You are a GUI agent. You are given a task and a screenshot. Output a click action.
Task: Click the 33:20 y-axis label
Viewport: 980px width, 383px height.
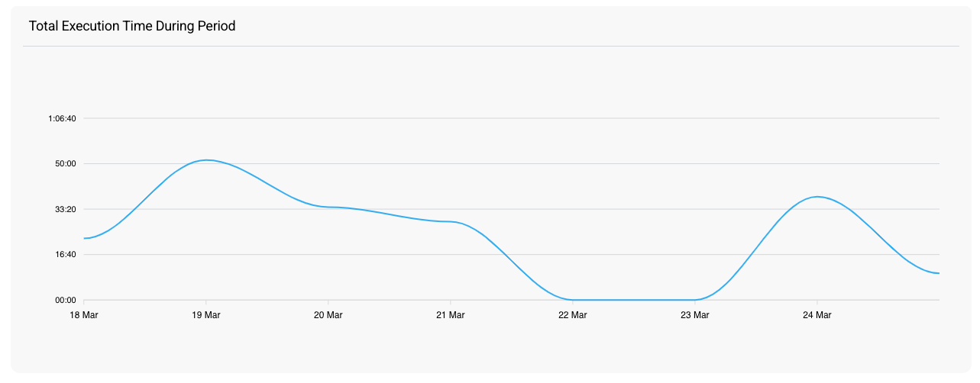65,209
